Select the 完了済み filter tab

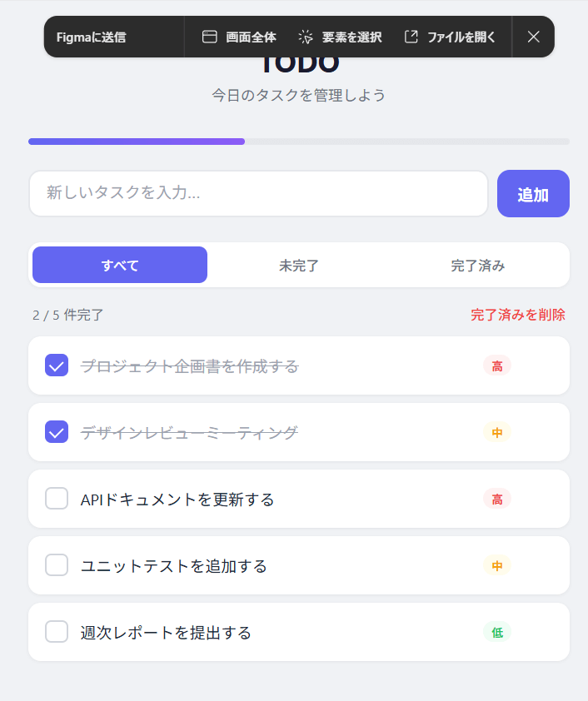pyautogui.click(x=478, y=266)
